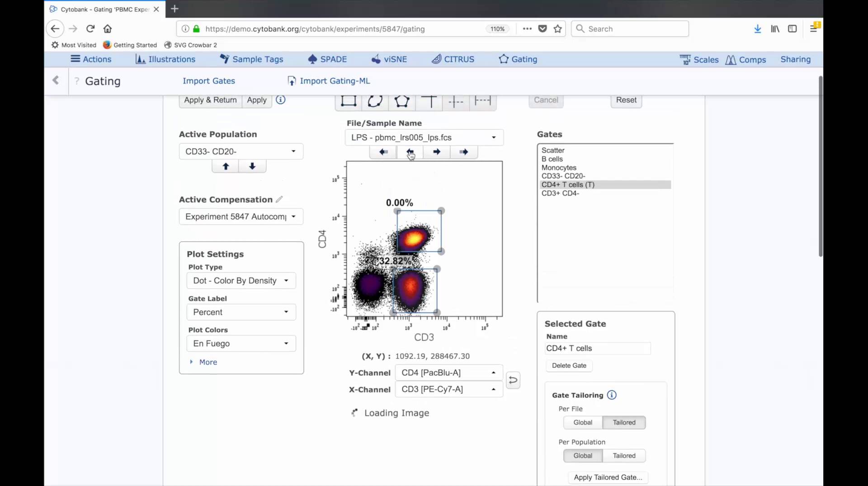This screenshot has width=868, height=486.
Task: Open the Illustrations menu
Action: [x=165, y=60]
